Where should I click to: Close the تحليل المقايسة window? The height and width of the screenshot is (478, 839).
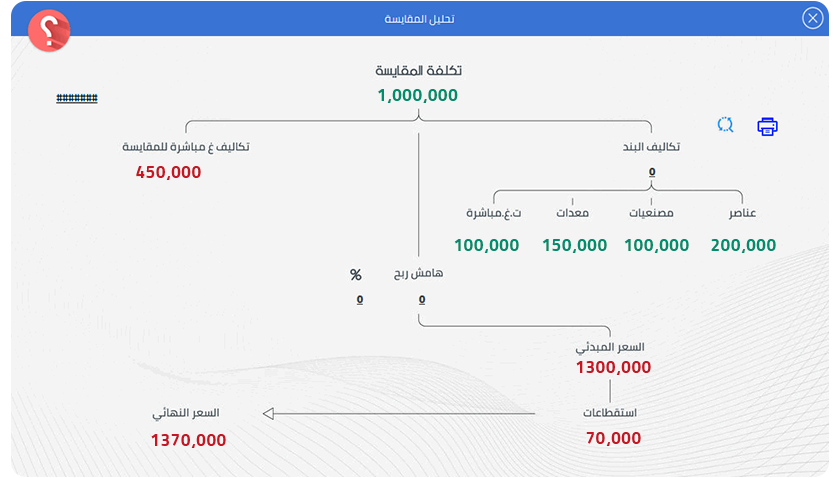[x=812, y=18]
